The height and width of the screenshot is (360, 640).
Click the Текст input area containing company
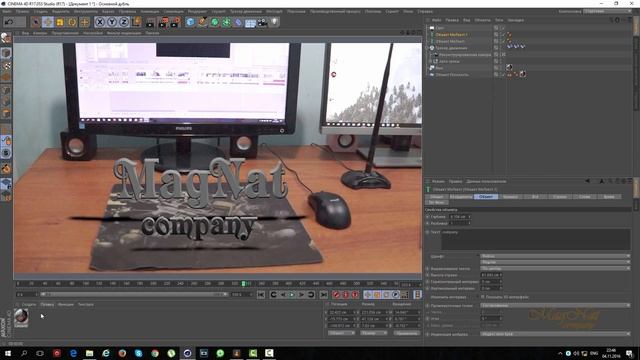[x=536, y=239]
